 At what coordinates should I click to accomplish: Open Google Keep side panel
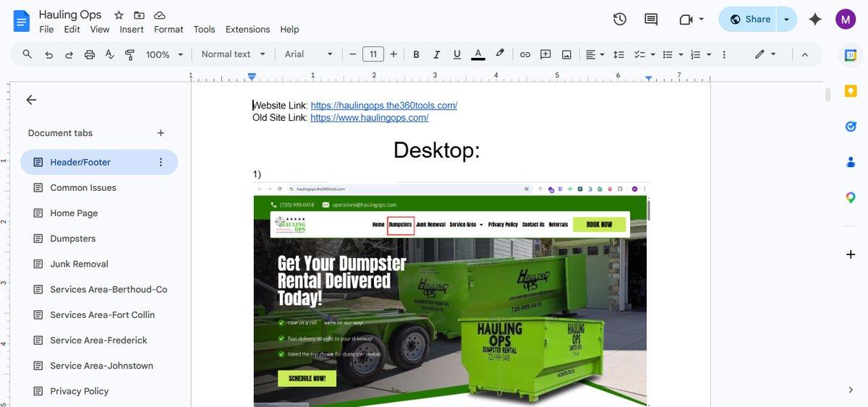click(x=851, y=91)
